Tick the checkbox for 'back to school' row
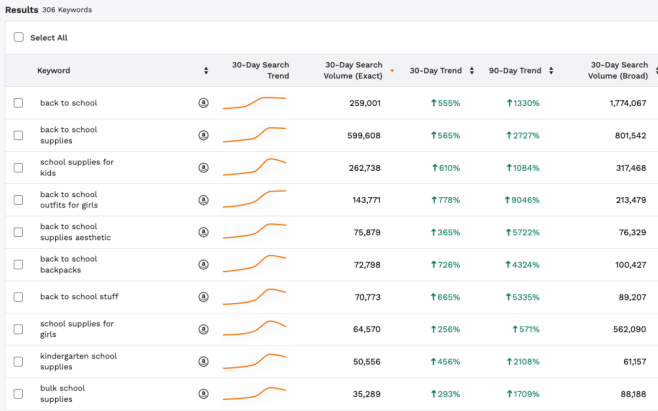The height and width of the screenshot is (411, 658). [18, 103]
